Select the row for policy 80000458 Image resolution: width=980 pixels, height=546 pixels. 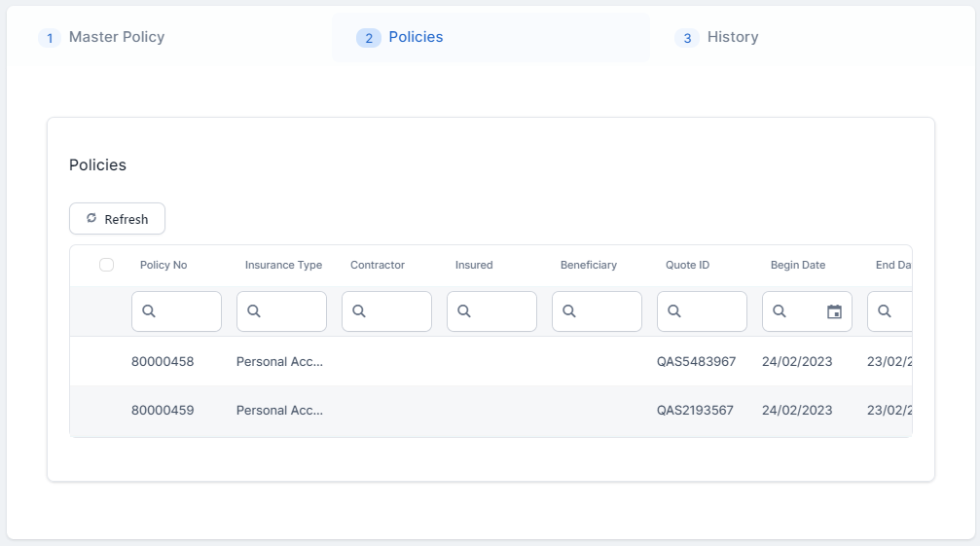pos(163,361)
